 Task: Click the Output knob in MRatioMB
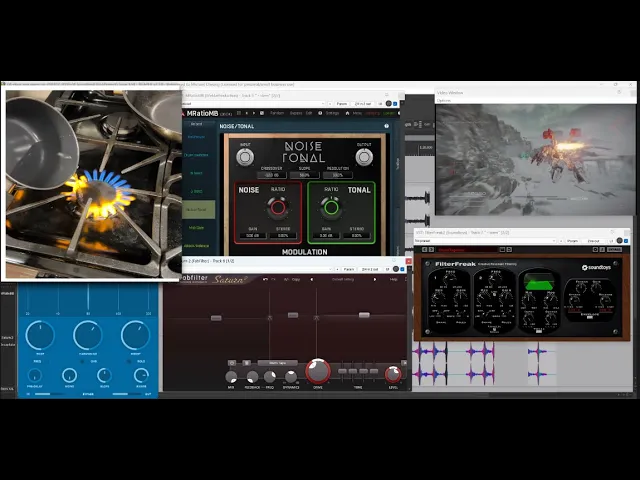click(364, 157)
